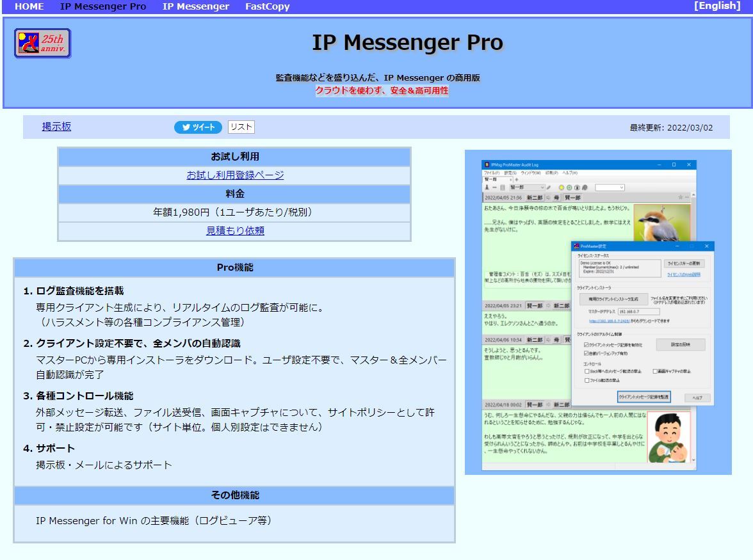Open the IP Messenger navigation item
Screen dimensions: 753x560
click(196, 6)
